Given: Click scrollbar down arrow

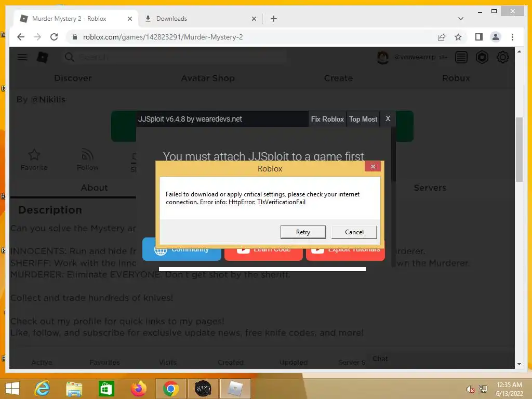Looking at the screenshot, I should pos(519,364).
